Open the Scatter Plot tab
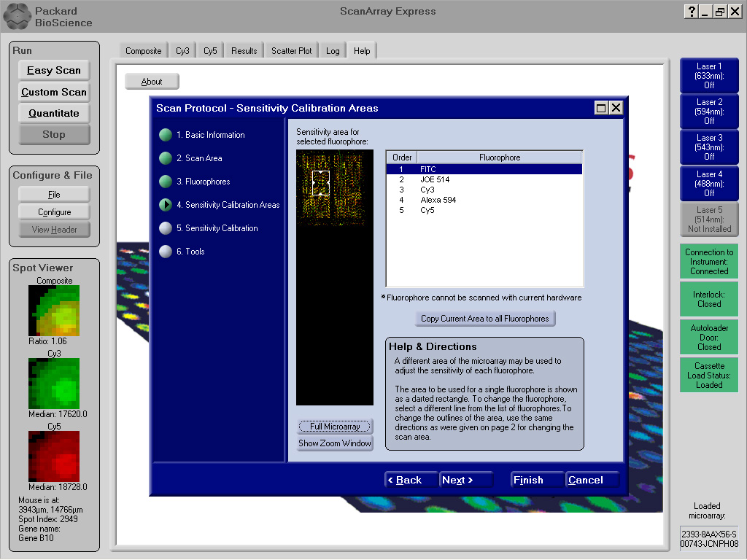This screenshot has height=560, width=747. tap(292, 51)
